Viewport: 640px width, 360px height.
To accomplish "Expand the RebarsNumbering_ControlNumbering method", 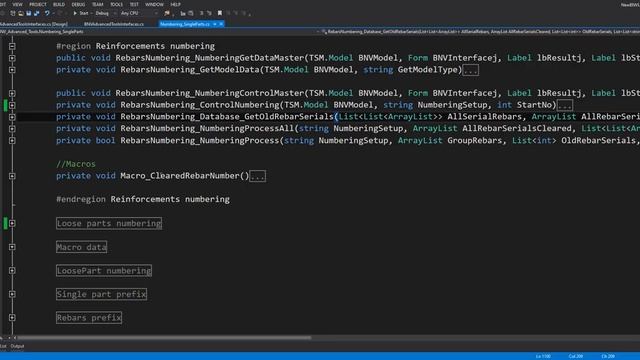I will 12,105.
